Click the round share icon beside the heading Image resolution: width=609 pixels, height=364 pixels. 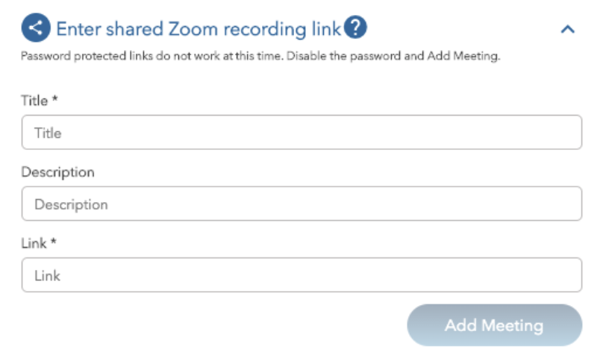point(36,28)
